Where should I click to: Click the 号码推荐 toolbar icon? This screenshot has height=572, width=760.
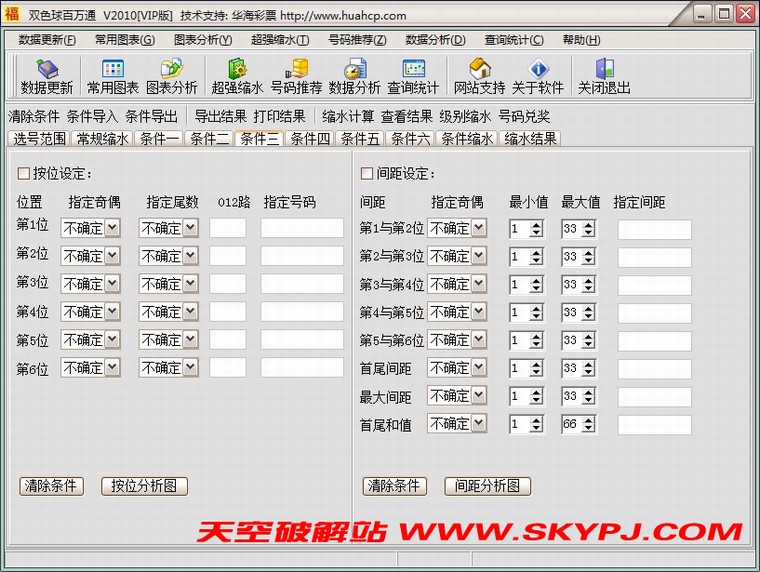(296, 76)
